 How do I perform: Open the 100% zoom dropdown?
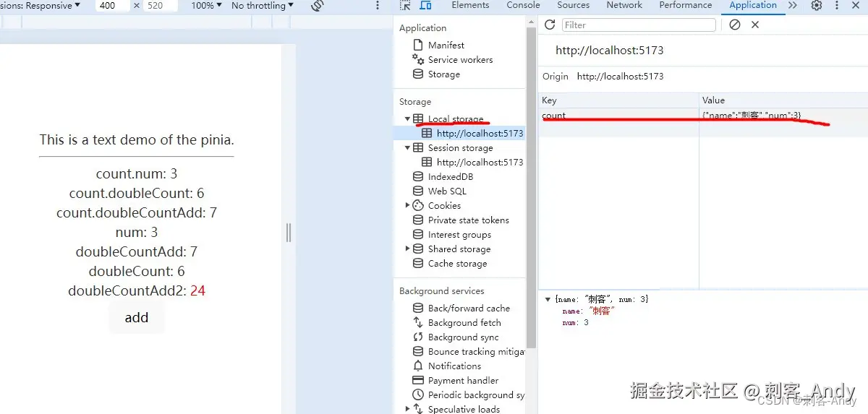coord(205,6)
